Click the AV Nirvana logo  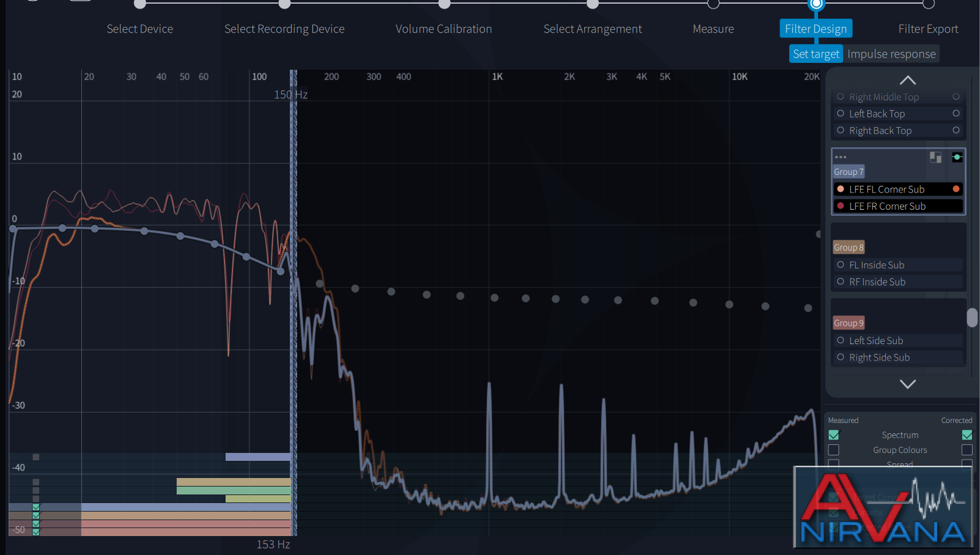(883, 507)
